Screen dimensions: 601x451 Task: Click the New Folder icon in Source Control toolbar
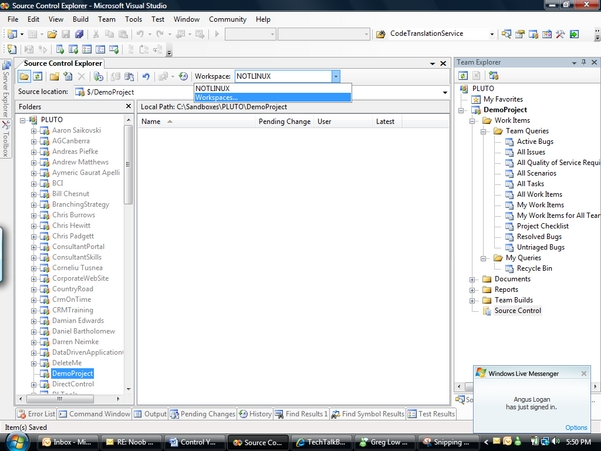point(54,76)
